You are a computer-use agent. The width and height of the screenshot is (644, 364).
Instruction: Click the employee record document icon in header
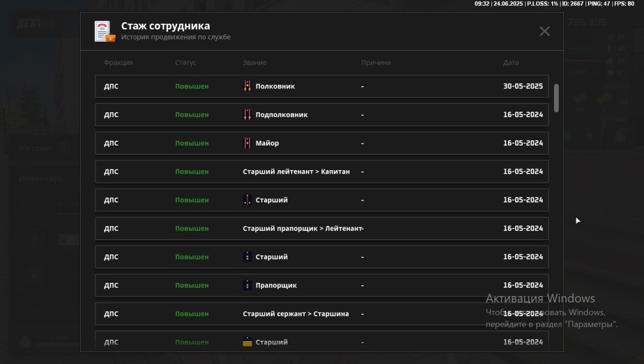(104, 31)
